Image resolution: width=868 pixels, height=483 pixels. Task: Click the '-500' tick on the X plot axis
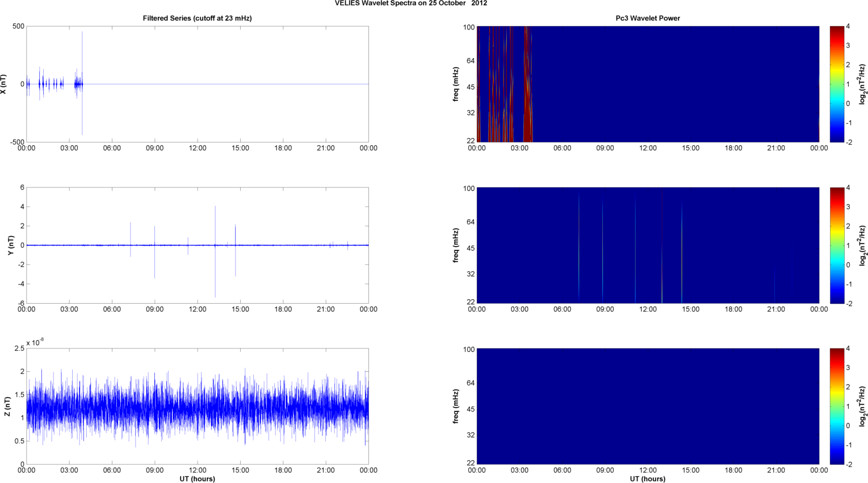pos(17,142)
